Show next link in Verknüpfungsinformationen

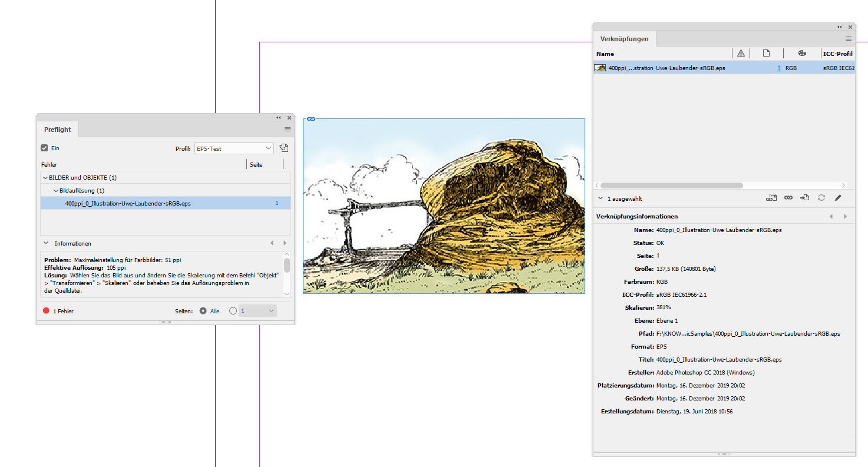[846, 217]
